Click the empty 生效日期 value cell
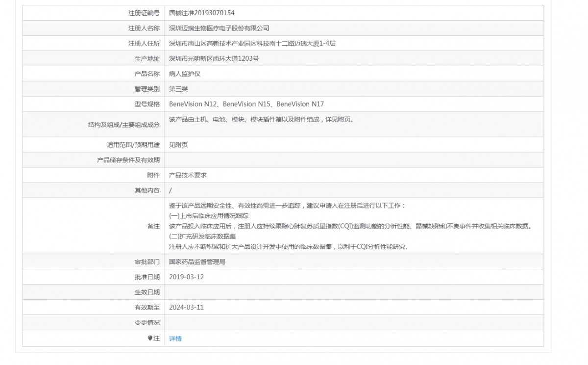Image resolution: width=588 pixels, height=365 pixels. 354,292
